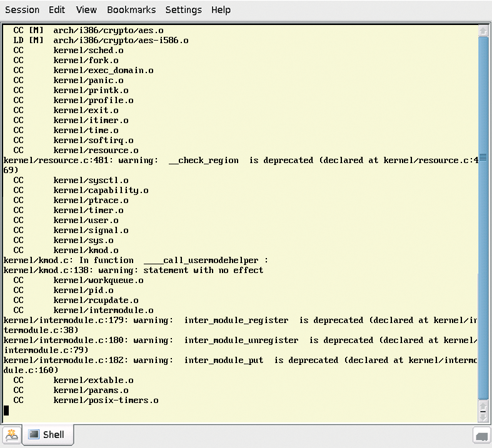Click the arch/i386/crypto/aes-i586.o line
Viewport: 492px width, 448px height.
pos(101,41)
